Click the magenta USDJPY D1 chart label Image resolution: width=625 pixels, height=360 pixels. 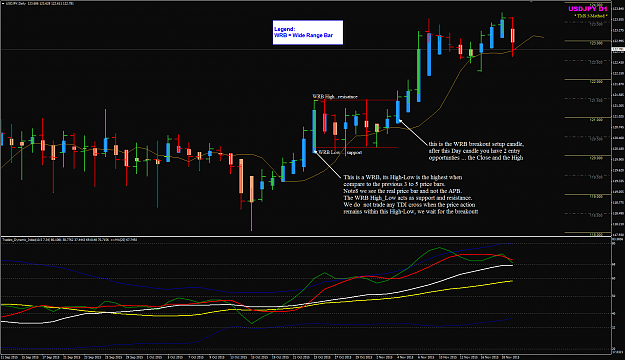pos(588,9)
